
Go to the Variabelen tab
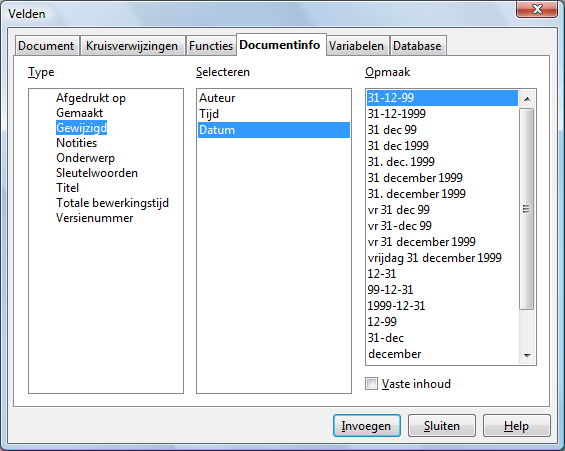pos(357,46)
